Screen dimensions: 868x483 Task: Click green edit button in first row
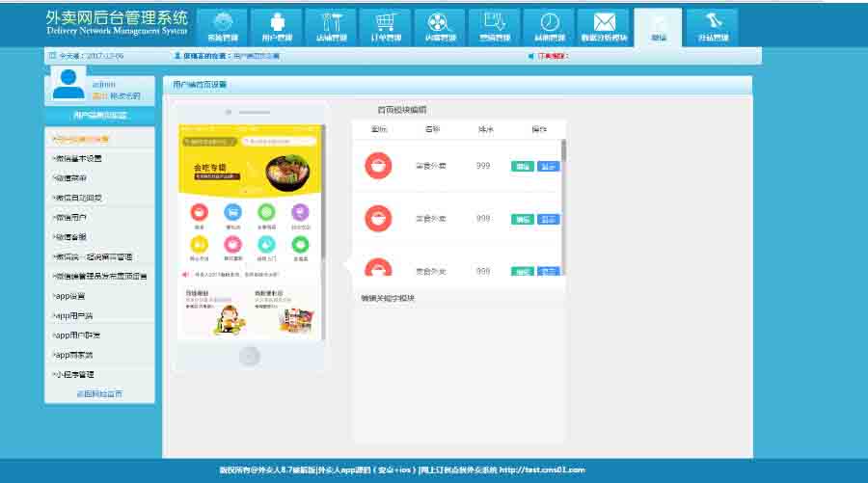(x=522, y=166)
